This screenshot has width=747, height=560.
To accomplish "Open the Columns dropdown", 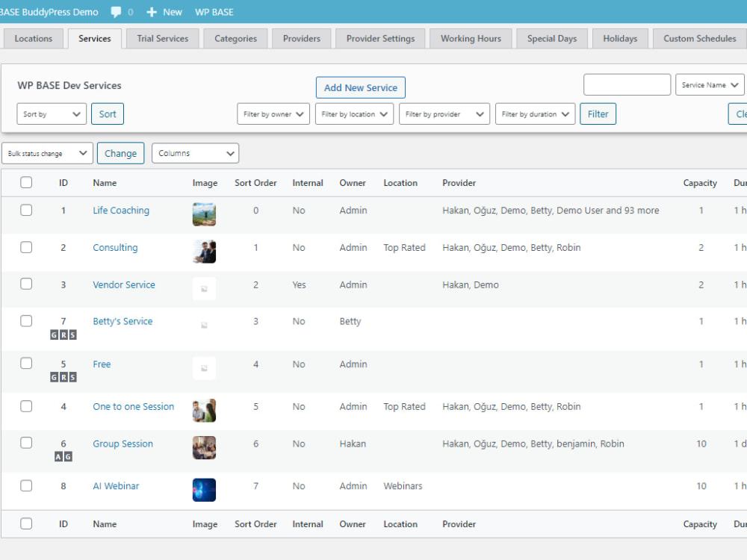I will coord(195,153).
